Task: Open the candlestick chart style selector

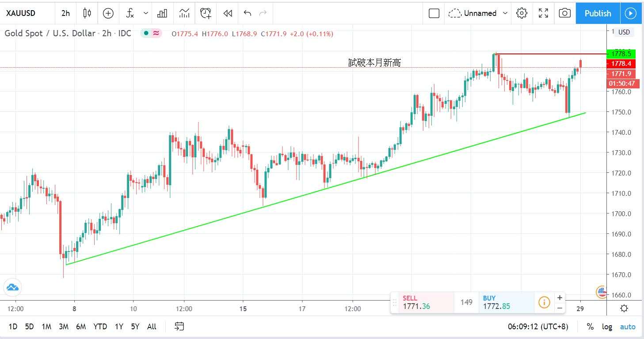Action: click(x=87, y=13)
